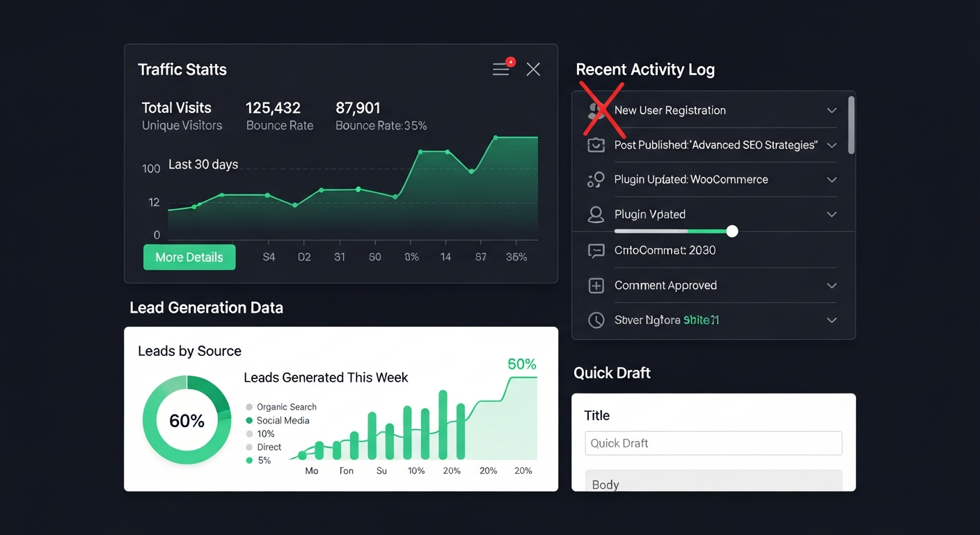The height and width of the screenshot is (535, 980).
Task: Expand the Comment Approved entry chevron
Action: (x=832, y=286)
